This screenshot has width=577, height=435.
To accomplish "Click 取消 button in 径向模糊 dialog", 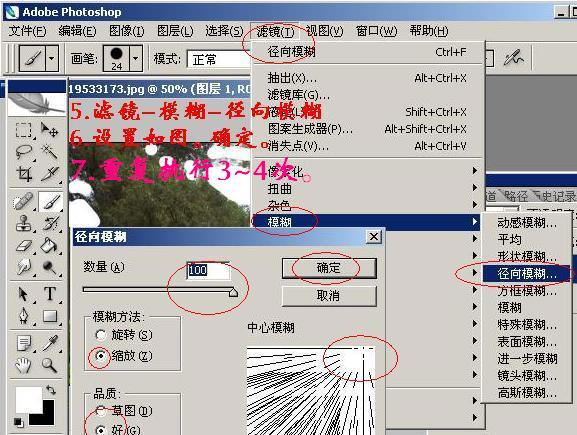I will click(329, 296).
